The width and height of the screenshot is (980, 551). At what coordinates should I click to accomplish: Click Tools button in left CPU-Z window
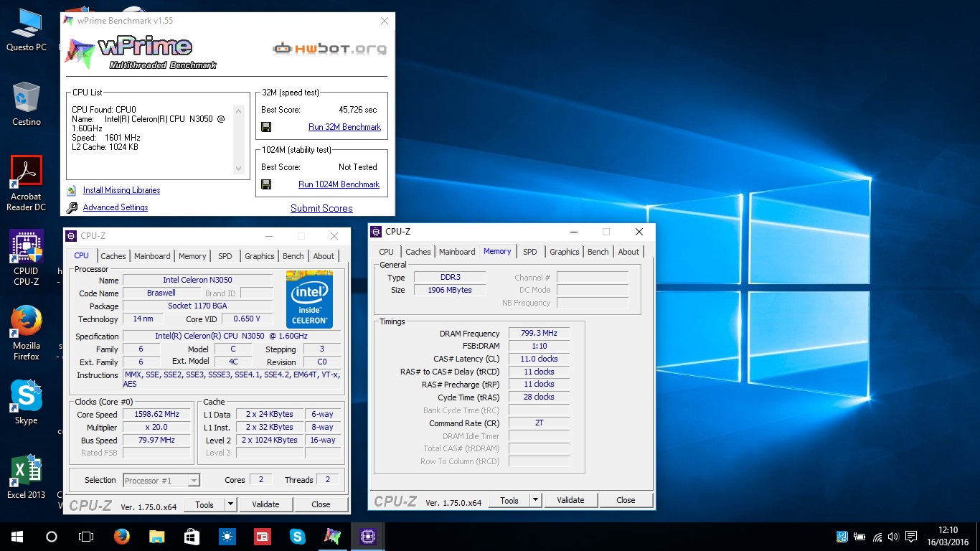tap(204, 504)
